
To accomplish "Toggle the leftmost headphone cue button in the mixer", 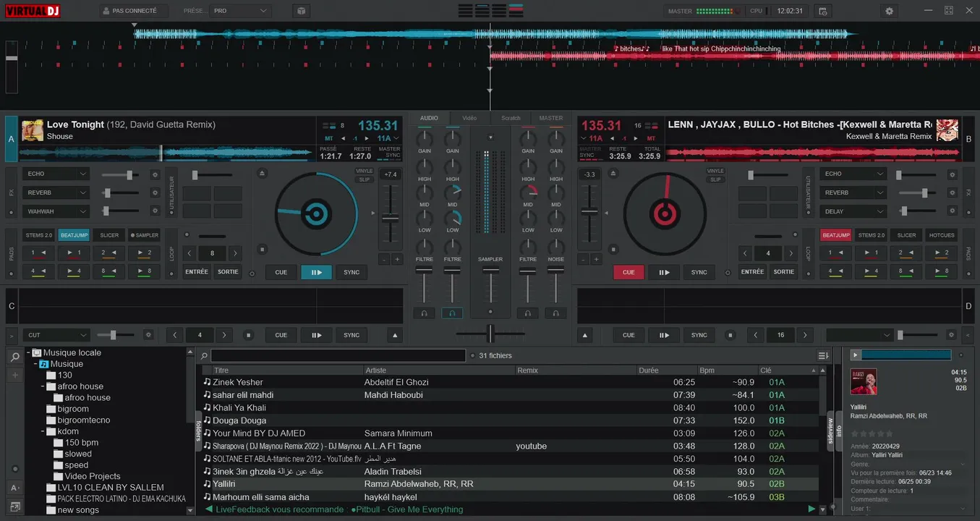I will coord(425,313).
